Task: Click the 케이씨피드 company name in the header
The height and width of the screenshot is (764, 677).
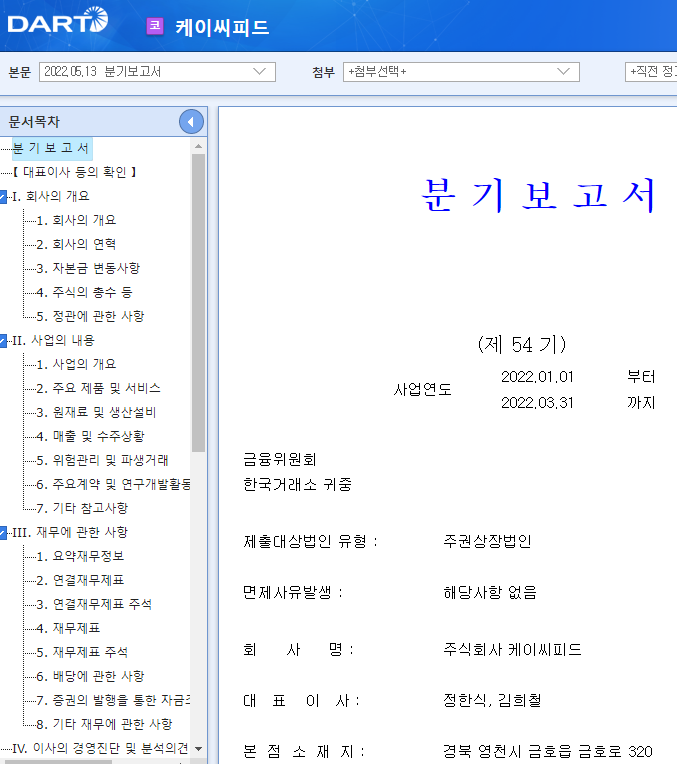Action: pos(222,27)
